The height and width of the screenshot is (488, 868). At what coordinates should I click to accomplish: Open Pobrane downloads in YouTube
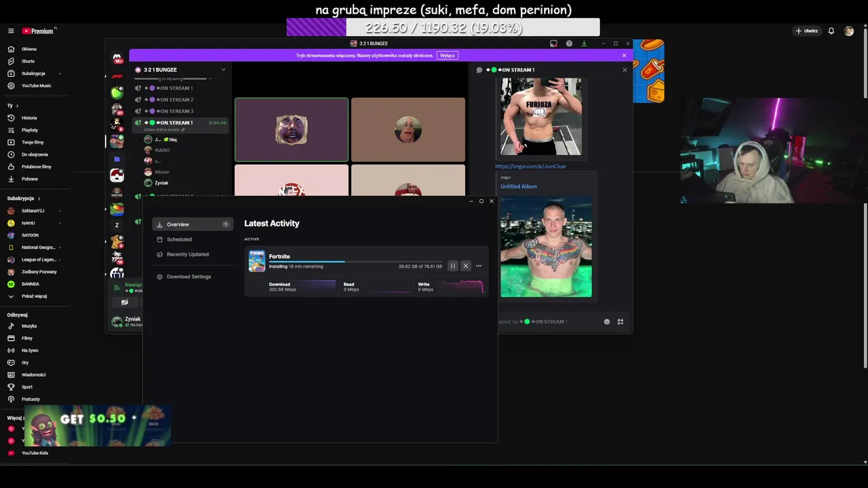click(x=30, y=179)
